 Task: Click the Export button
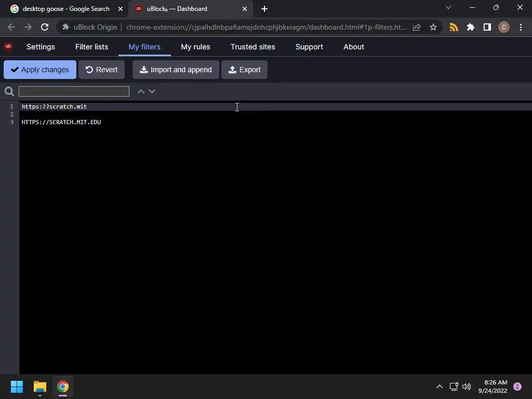244,70
